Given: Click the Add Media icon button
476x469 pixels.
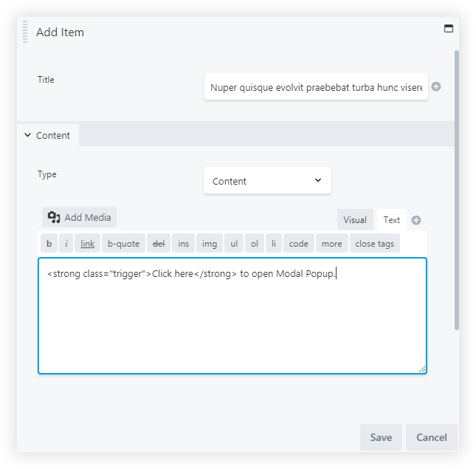Looking at the screenshot, I should 80,217.
